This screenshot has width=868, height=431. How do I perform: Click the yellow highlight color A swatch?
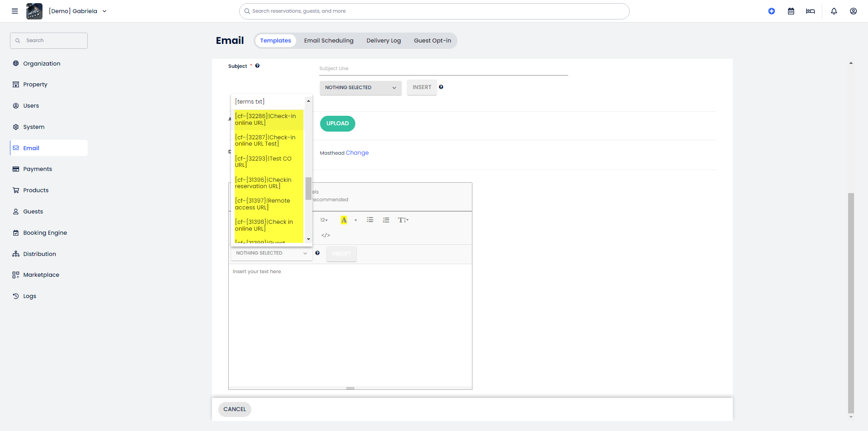click(x=344, y=220)
